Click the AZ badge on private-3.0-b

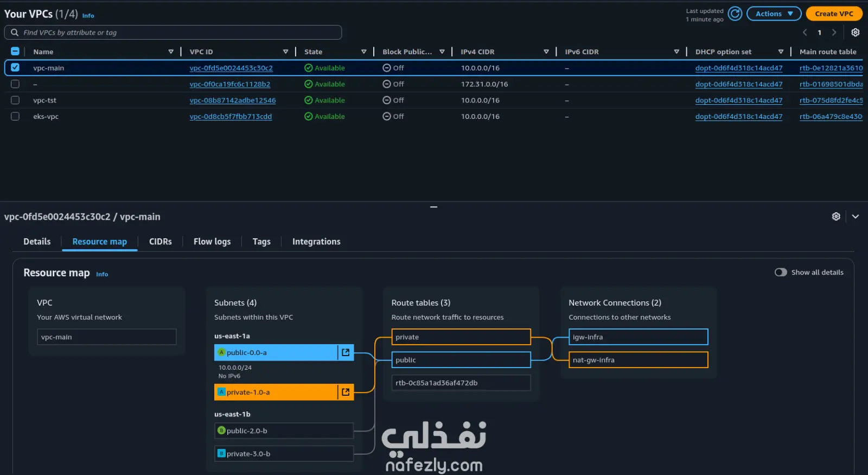pos(221,453)
